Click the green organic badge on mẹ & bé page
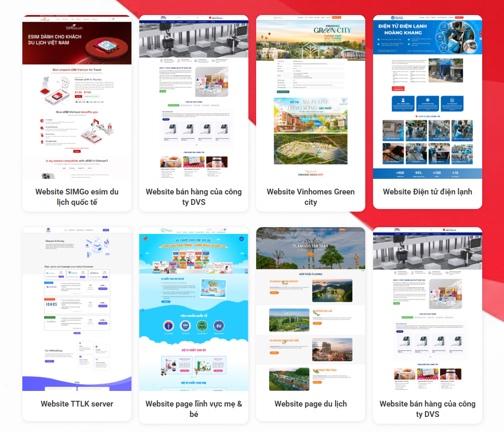504x432 pixels. pyautogui.click(x=202, y=326)
